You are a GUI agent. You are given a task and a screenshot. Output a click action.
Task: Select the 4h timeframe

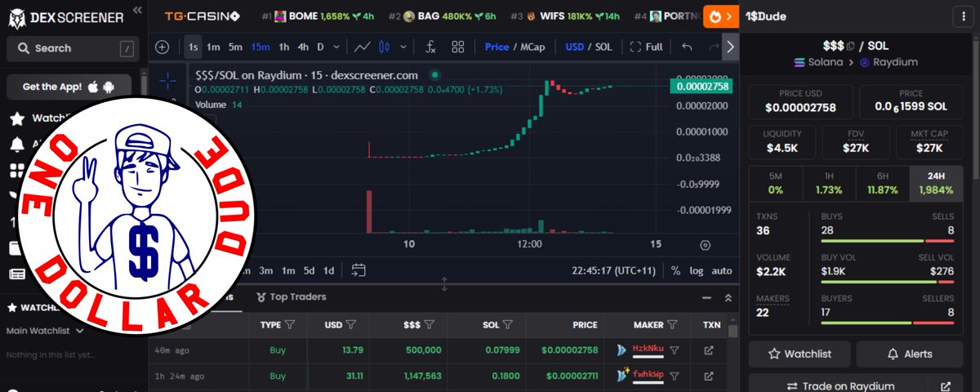click(x=303, y=47)
